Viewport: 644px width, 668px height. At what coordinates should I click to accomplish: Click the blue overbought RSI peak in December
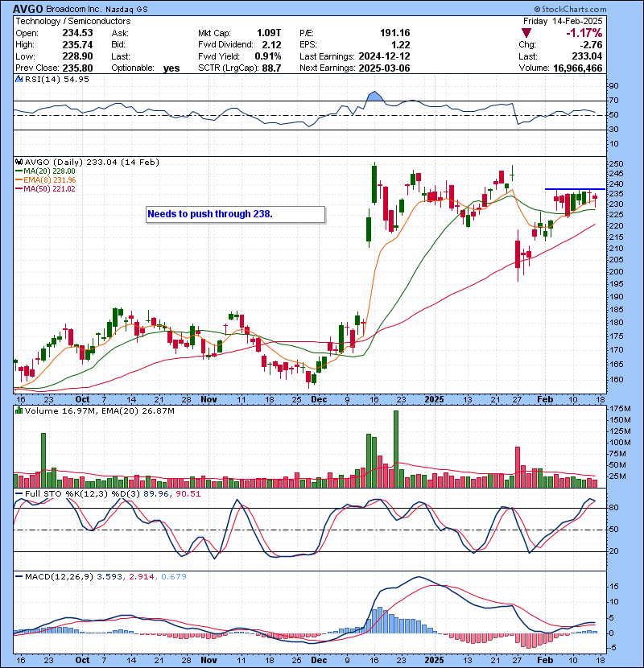[374, 97]
